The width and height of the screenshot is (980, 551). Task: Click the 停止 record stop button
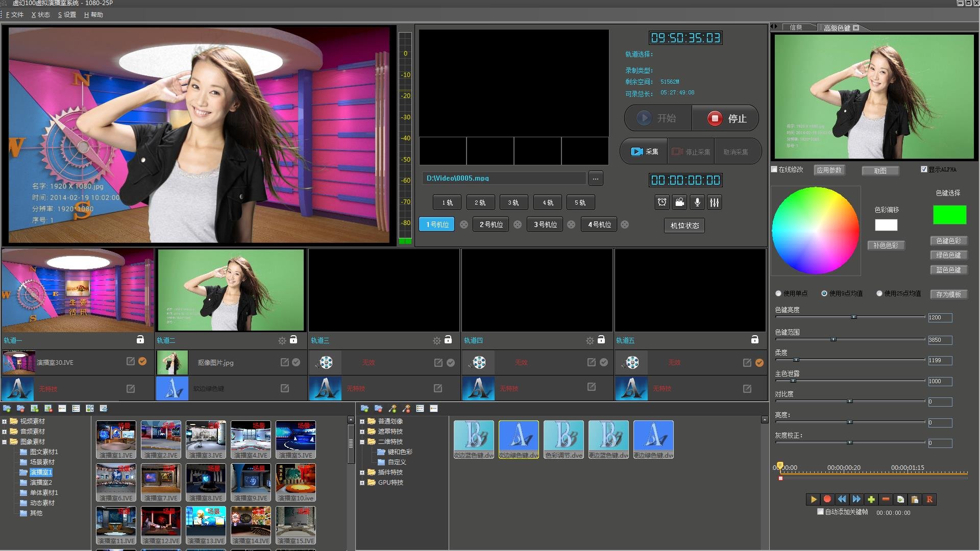click(726, 118)
